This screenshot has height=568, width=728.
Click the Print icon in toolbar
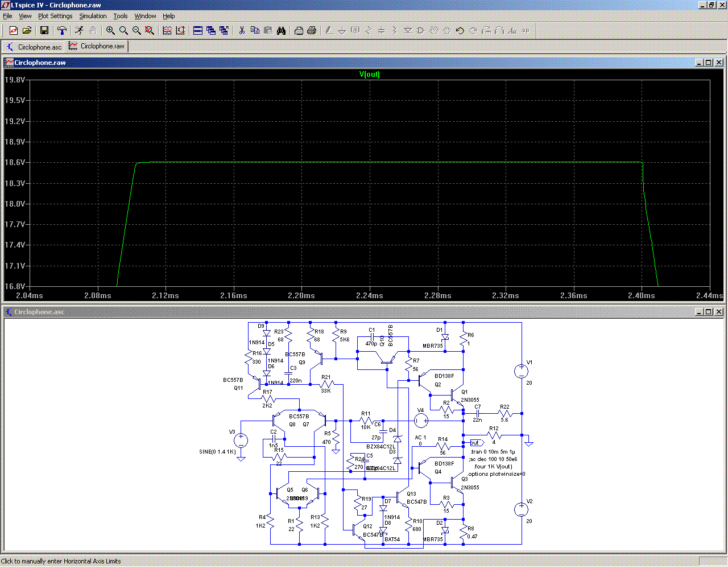point(312,31)
